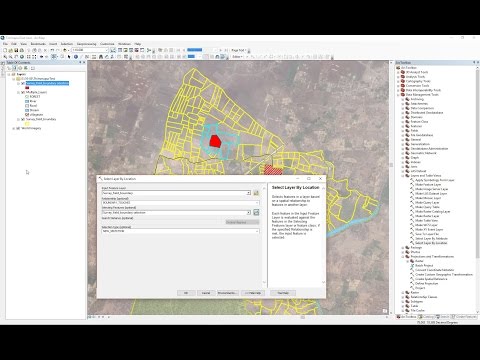Open the Relationship dropdown
The height and width of the screenshot is (360, 480).
point(257,203)
